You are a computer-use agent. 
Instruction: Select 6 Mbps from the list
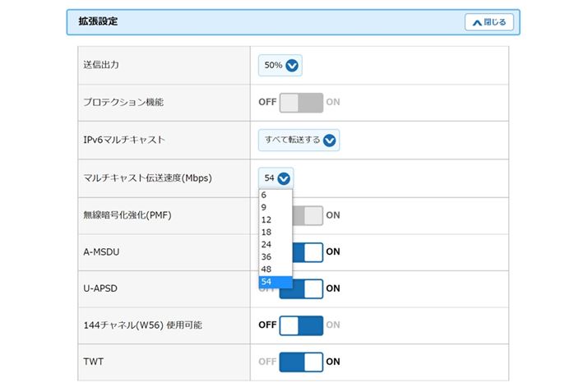point(275,196)
